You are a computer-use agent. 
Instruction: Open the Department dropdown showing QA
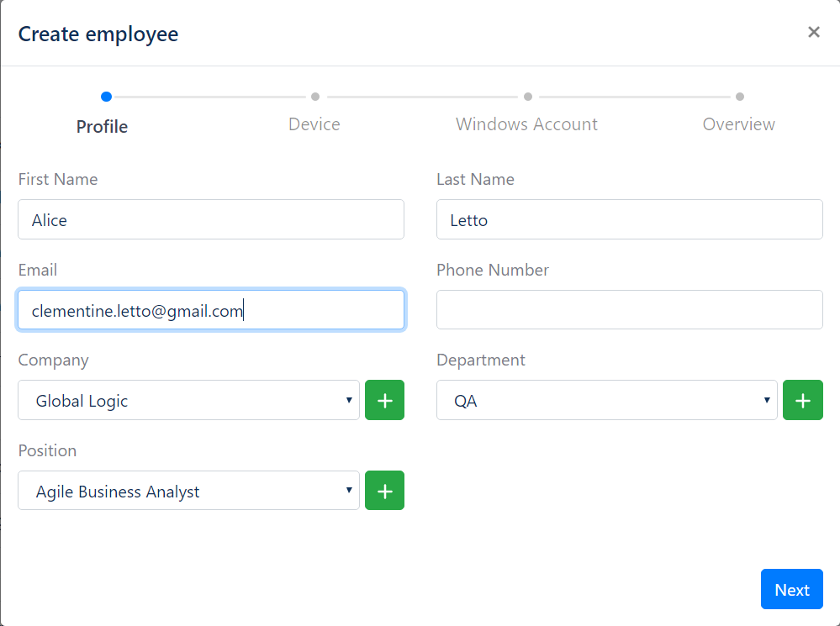coord(606,400)
